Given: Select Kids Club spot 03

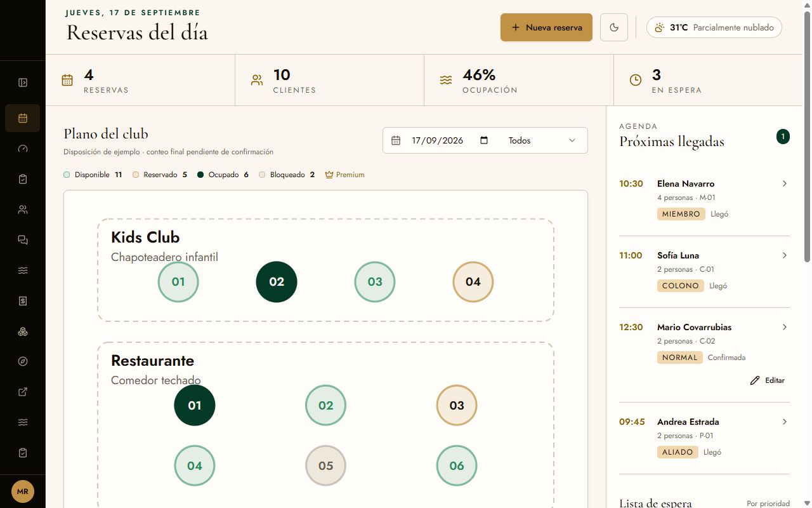Looking at the screenshot, I should click(x=375, y=282).
